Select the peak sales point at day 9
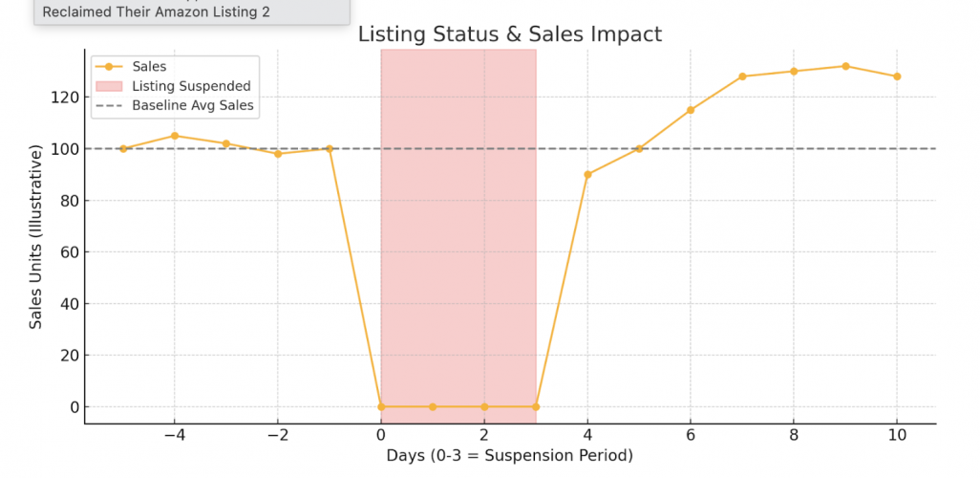The image size is (980, 478). (845, 66)
